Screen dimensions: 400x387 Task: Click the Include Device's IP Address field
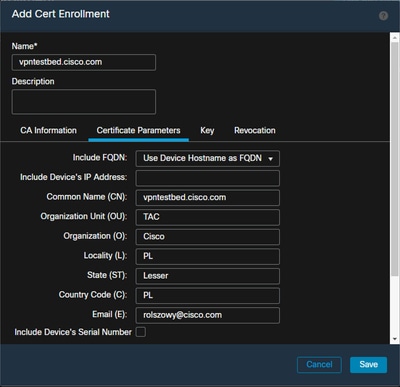click(208, 178)
